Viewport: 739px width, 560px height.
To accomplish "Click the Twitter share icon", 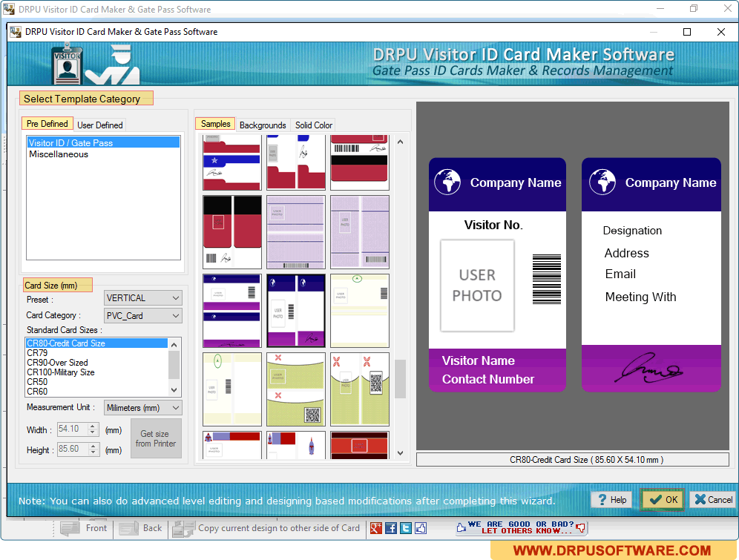I will coord(406,528).
